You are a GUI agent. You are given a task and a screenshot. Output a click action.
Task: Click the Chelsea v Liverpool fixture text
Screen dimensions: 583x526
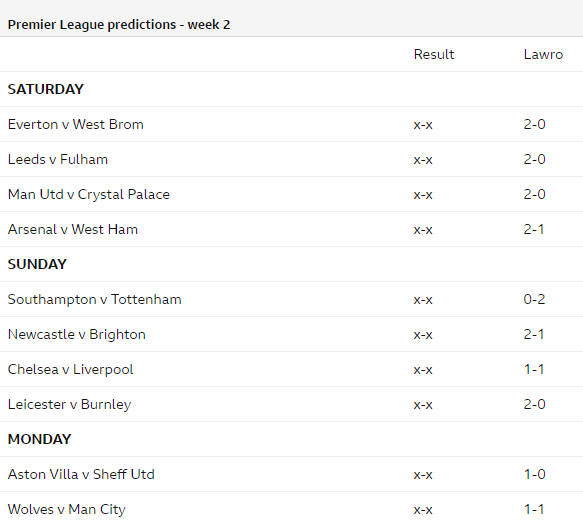[70, 370]
